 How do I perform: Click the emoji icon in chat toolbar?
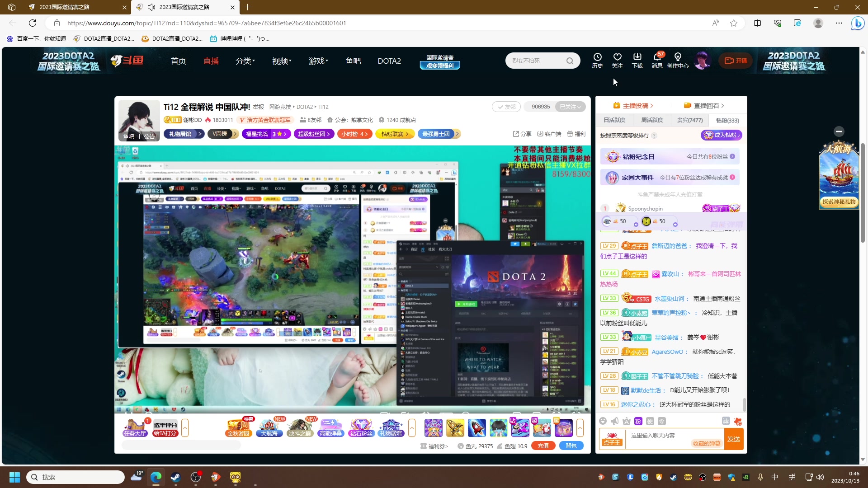point(603,421)
